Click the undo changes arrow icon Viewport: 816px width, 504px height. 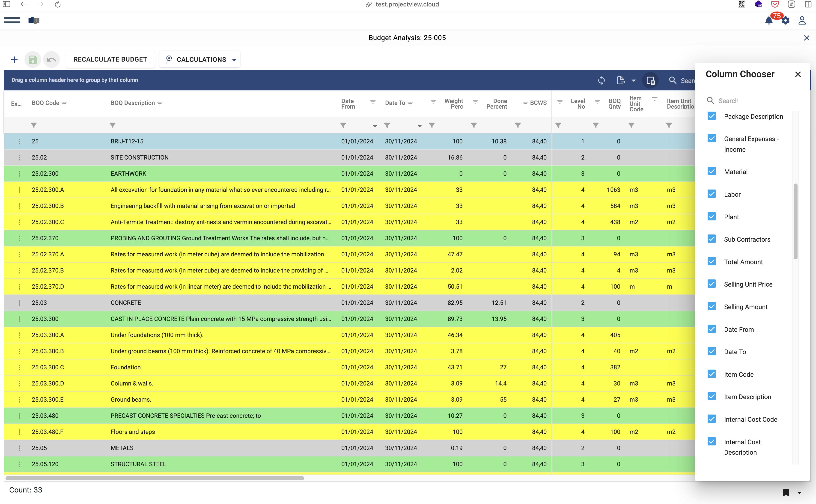tap(51, 60)
